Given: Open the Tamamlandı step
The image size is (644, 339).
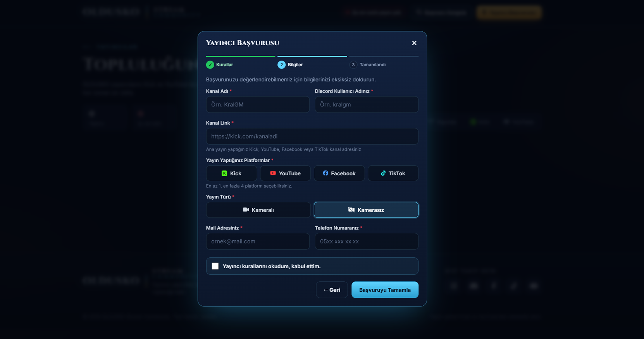Looking at the screenshot, I should (x=367, y=65).
